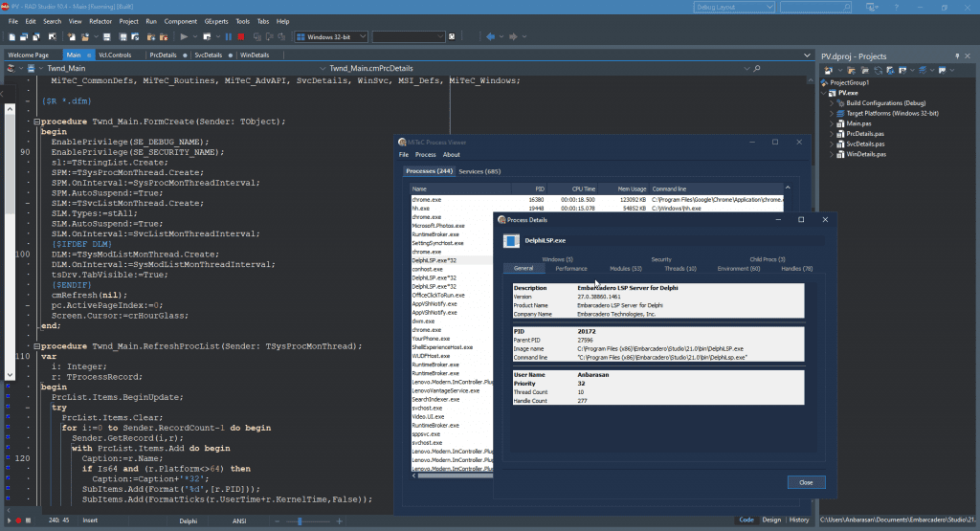Click the Remove file from project icon
Screen dimensions: 980x531
[x=164, y=37]
